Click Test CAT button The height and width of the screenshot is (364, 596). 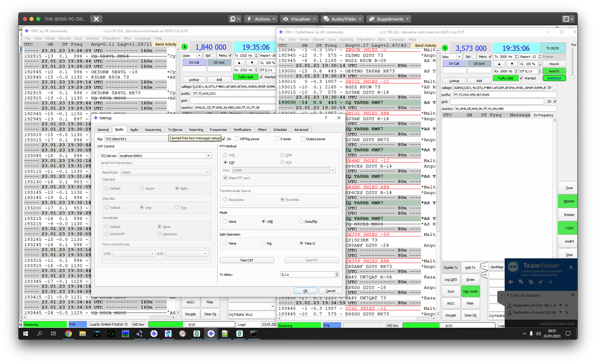coord(247,260)
